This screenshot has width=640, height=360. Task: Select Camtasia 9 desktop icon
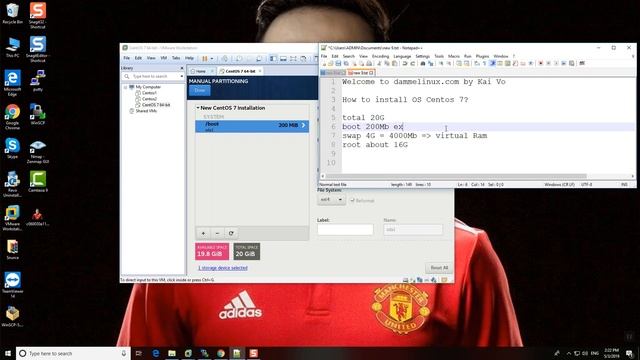[x=38, y=182]
